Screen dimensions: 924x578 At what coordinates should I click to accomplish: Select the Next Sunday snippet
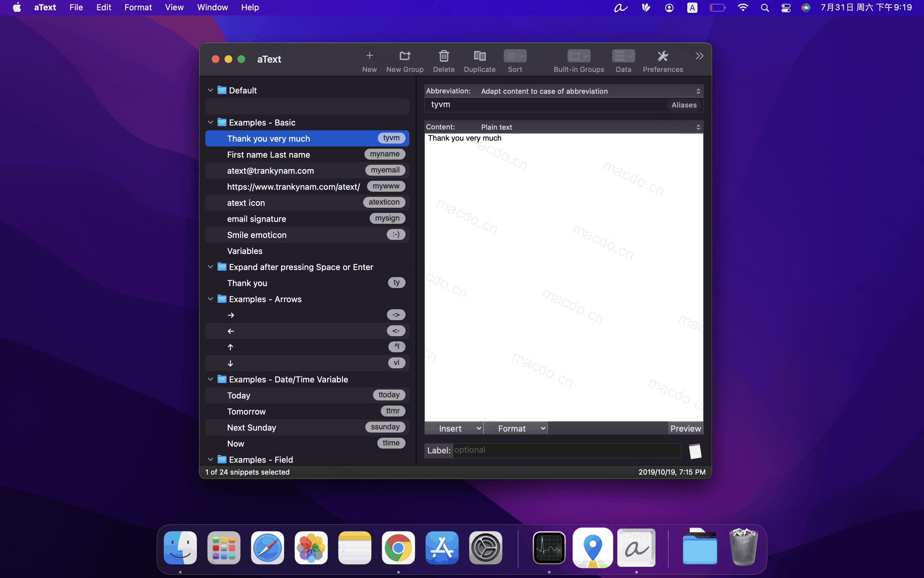[307, 427]
